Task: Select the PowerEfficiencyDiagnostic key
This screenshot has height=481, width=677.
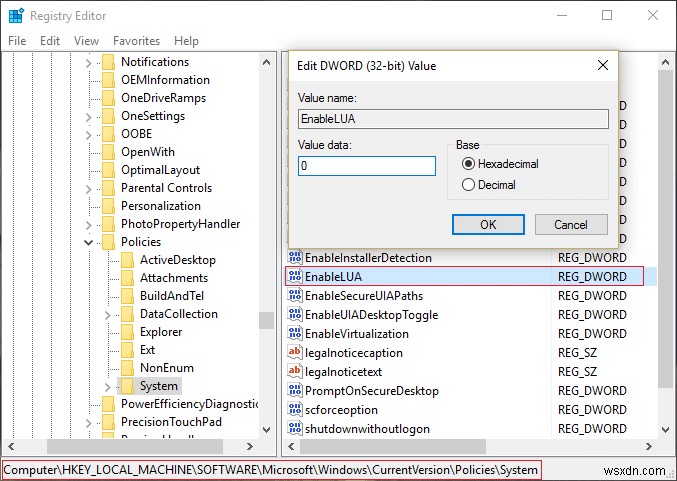Action: click(x=190, y=404)
